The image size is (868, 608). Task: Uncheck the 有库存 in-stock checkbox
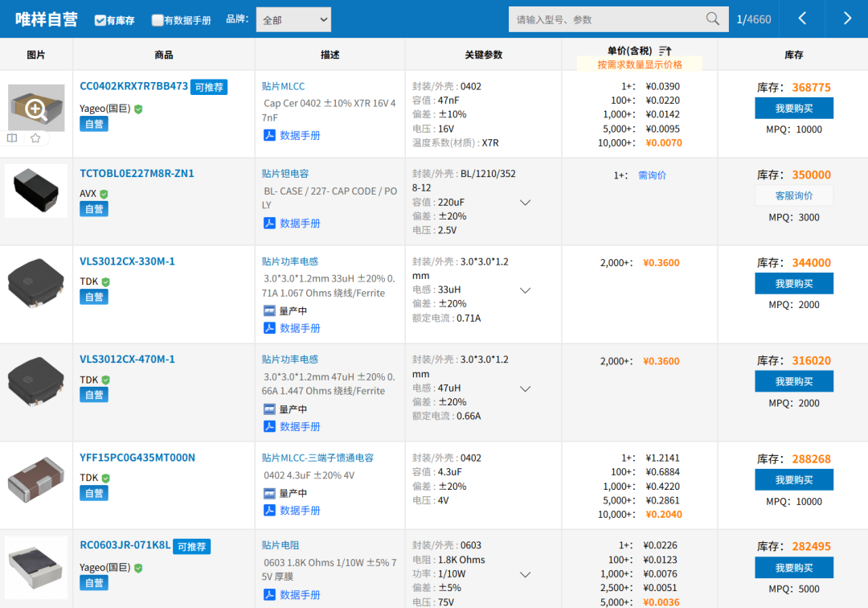pyautogui.click(x=100, y=20)
